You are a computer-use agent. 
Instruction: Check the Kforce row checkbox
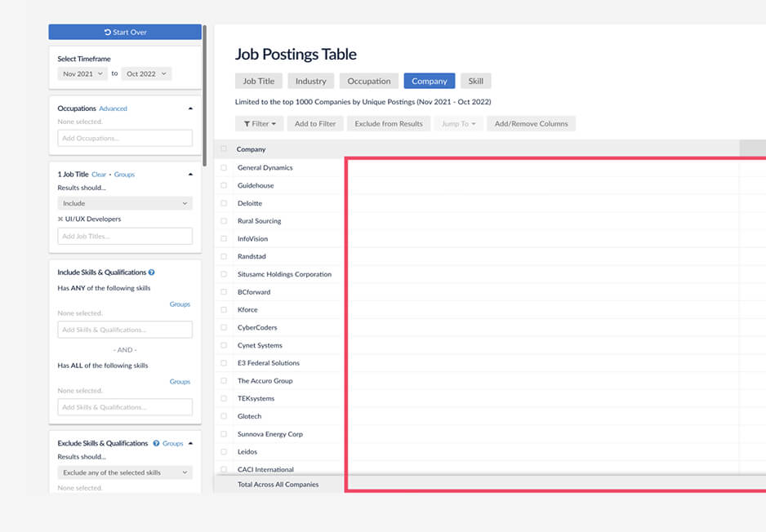click(224, 309)
